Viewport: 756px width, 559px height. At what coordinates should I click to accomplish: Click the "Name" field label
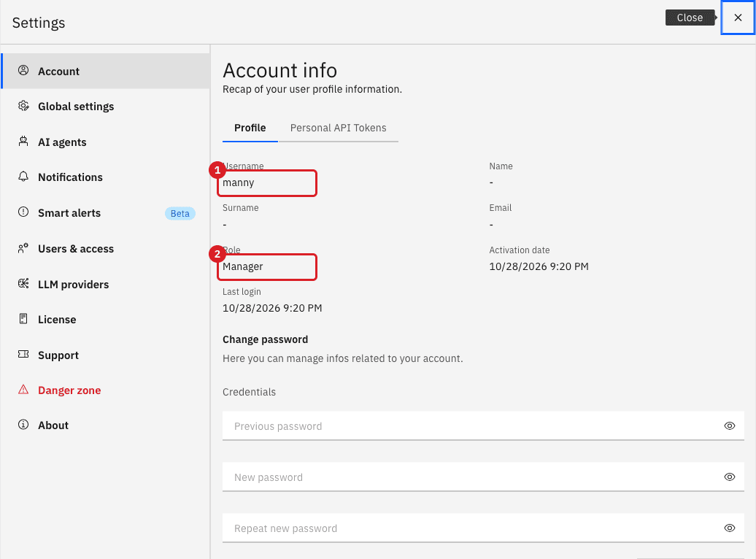[x=501, y=166]
